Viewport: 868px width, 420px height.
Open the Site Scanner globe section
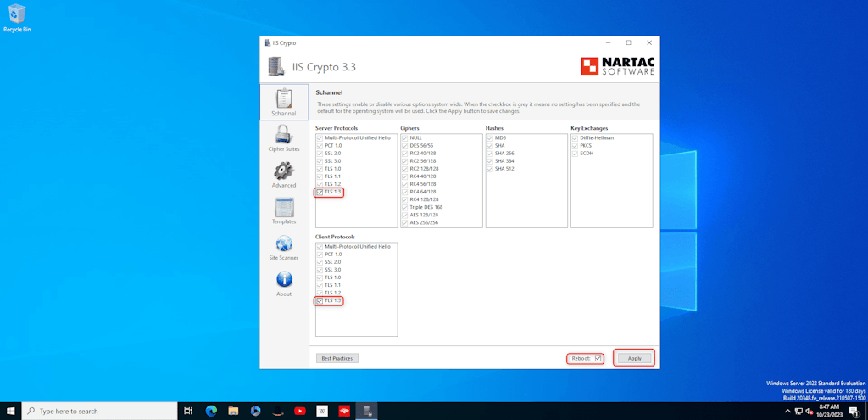point(283,247)
